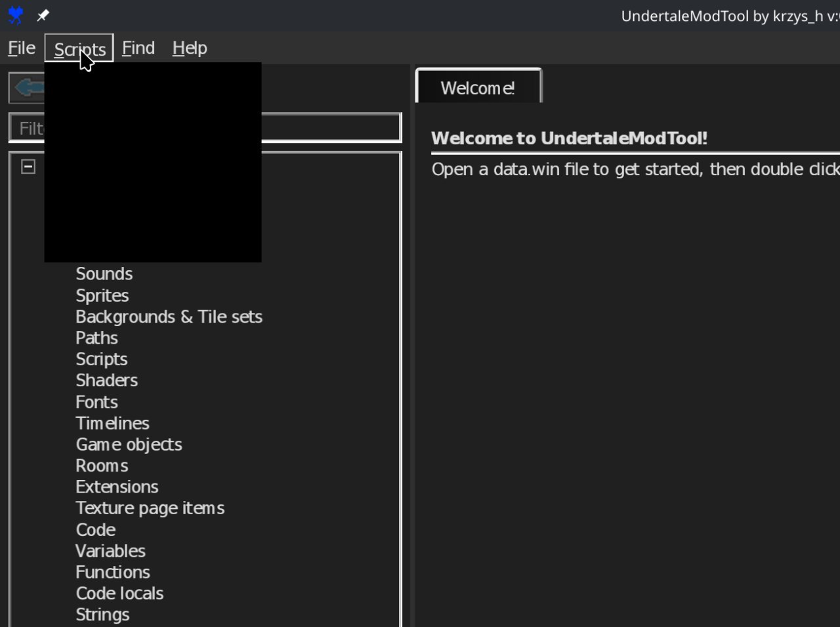Click the UndertaleModTool app icon
Viewport: 840px width, 627px height.
click(16, 15)
